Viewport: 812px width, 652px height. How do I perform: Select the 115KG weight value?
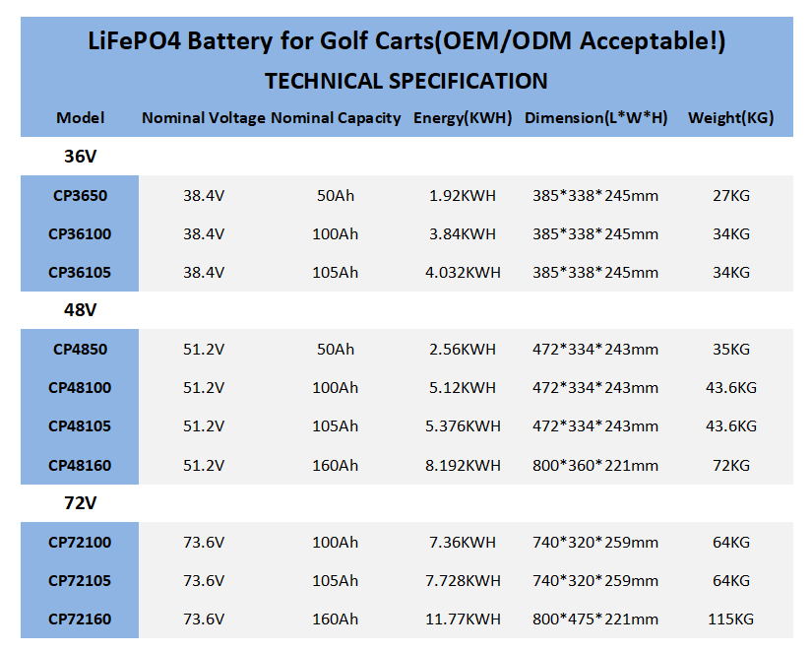(730, 619)
